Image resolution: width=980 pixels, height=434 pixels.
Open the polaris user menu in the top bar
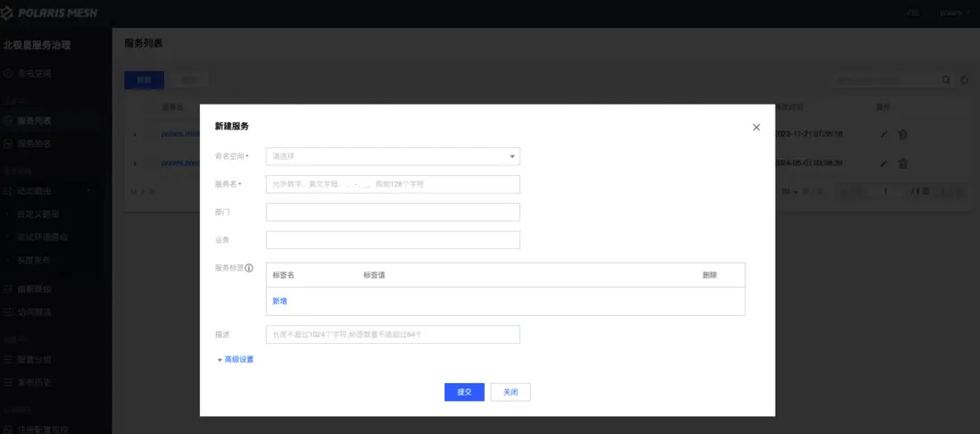pos(953,13)
